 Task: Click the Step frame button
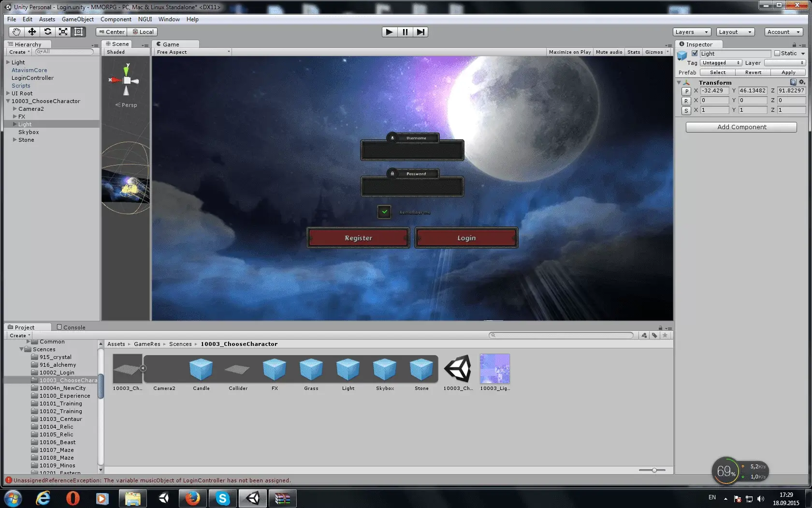click(420, 32)
